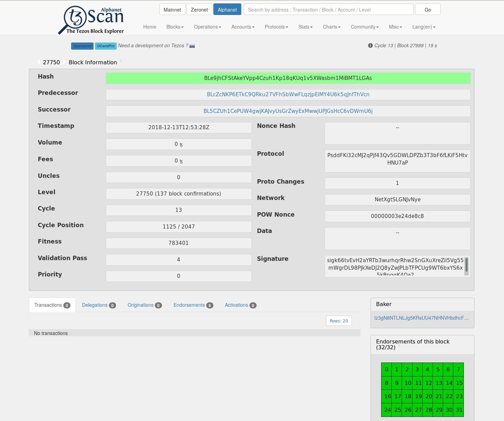Expand the Accounts dropdown menu
Viewport: 504px width, 421px height.
pyautogui.click(x=243, y=27)
